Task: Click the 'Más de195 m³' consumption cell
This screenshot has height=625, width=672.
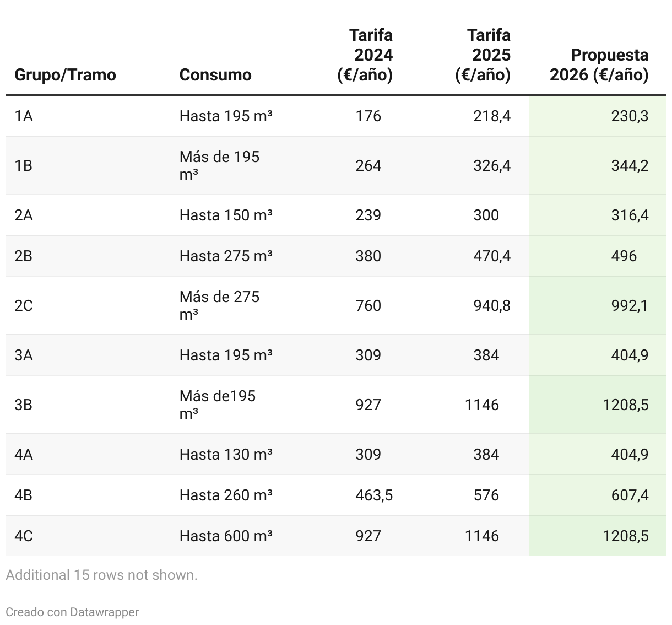Action: (x=218, y=405)
